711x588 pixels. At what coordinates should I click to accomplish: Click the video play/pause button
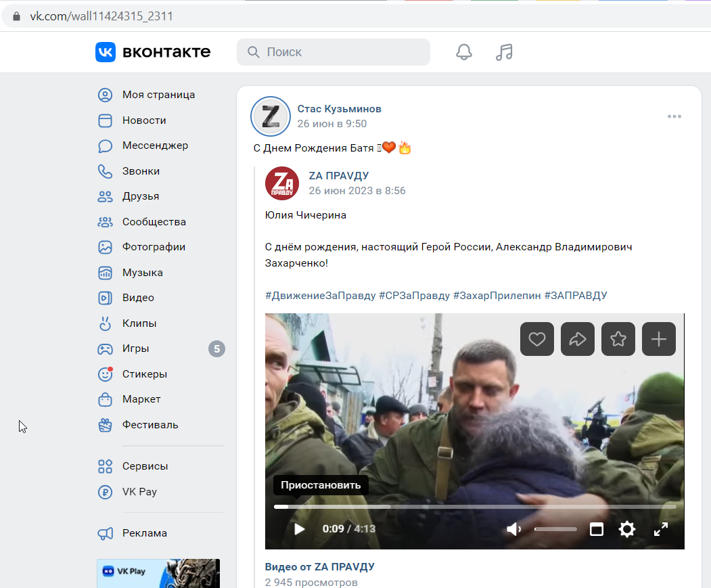(x=299, y=529)
